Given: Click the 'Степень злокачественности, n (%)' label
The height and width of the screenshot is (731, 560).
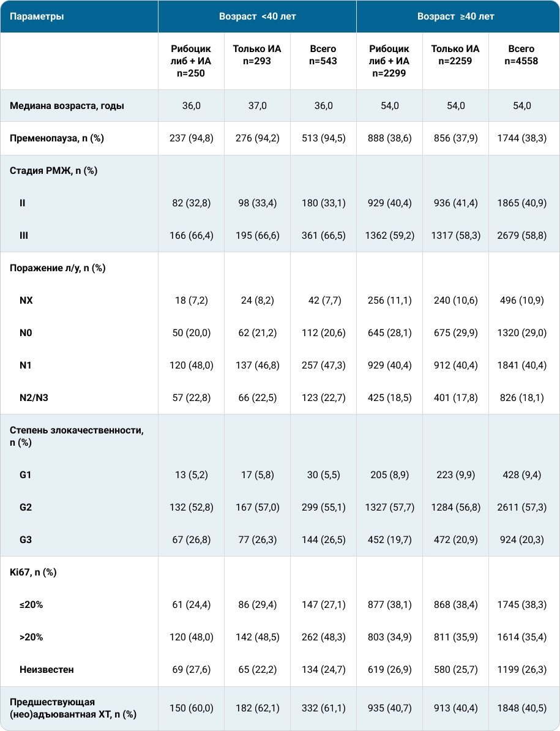Looking at the screenshot, I should pyautogui.click(x=77, y=437).
